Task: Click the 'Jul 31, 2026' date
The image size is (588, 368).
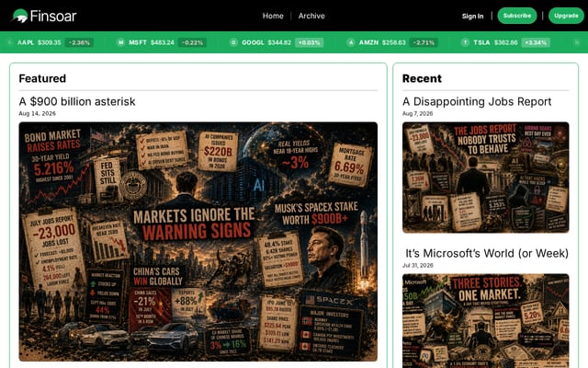Action: click(x=418, y=265)
